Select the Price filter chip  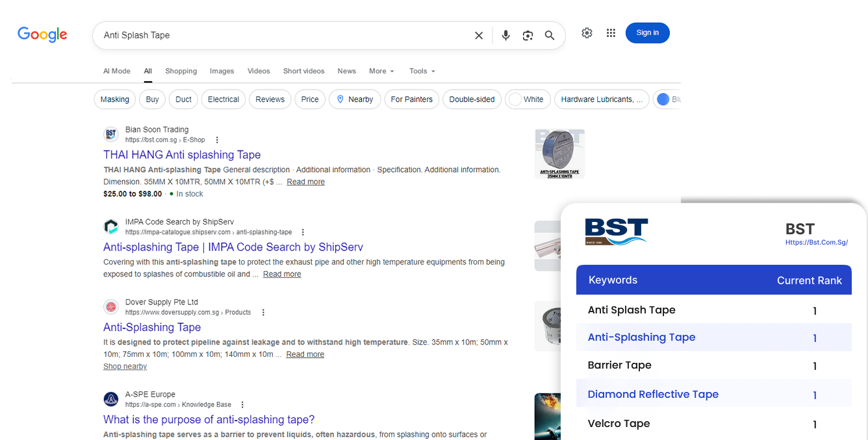[310, 99]
